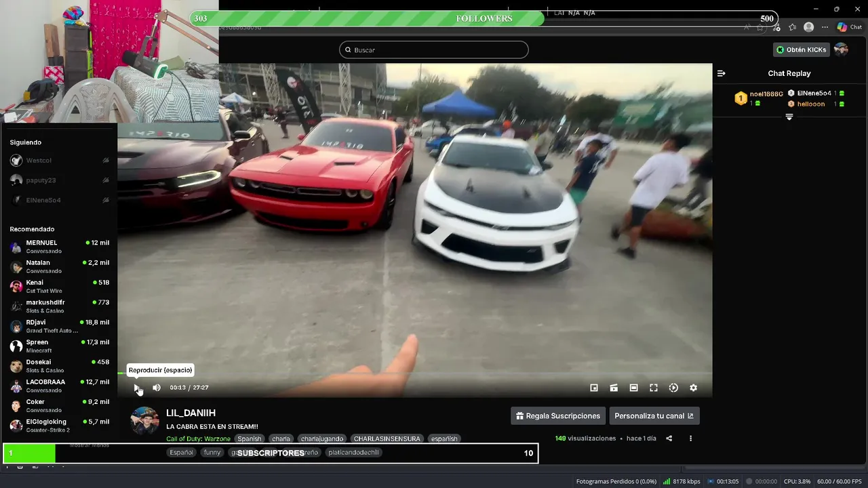Image resolution: width=868 pixels, height=488 pixels.
Task: Collapse the Chat Replay panel
Action: coord(722,73)
